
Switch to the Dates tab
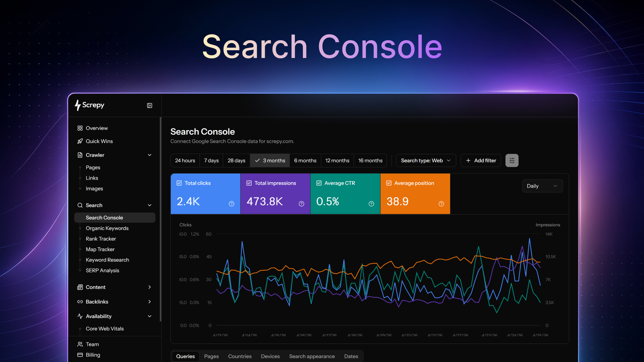[351, 356]
